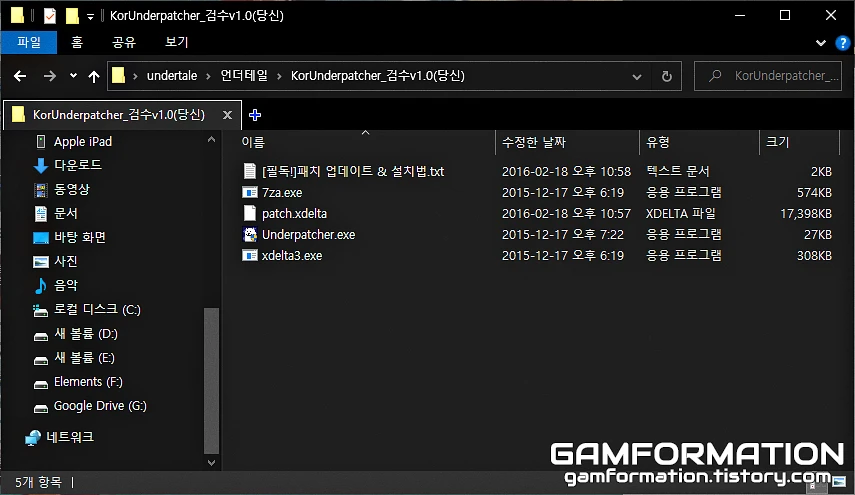Switch to the 홈 ribbon tab
The height and width of the screenshot is (495, 855).
(x=77, y=42)
